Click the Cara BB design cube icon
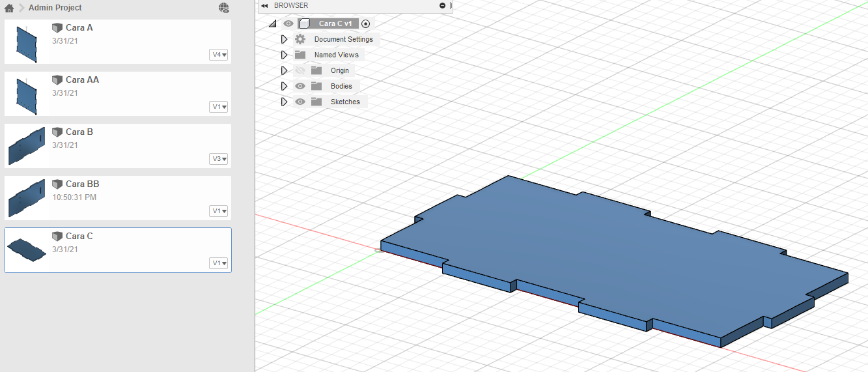Image resolution: width=868 pixels, height=372 pixels. [57, 184]
